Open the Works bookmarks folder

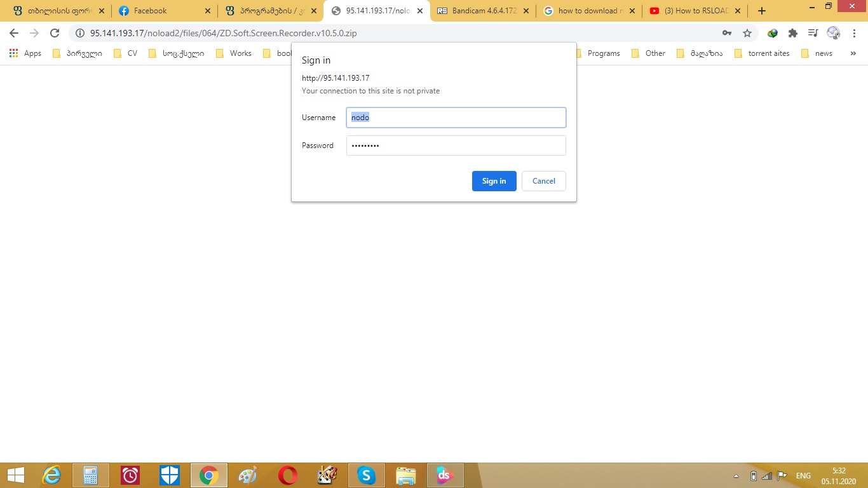pos(234,53)
